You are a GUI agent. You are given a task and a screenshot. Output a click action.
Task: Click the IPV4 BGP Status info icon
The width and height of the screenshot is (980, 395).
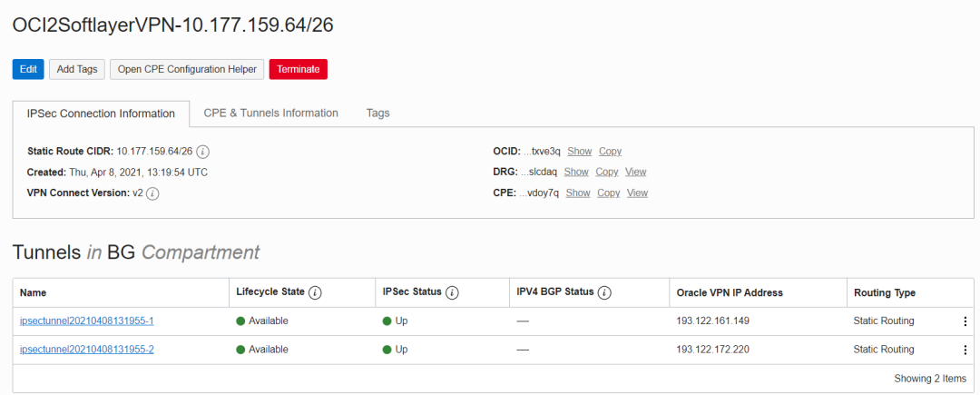click(x=604, y=292)
